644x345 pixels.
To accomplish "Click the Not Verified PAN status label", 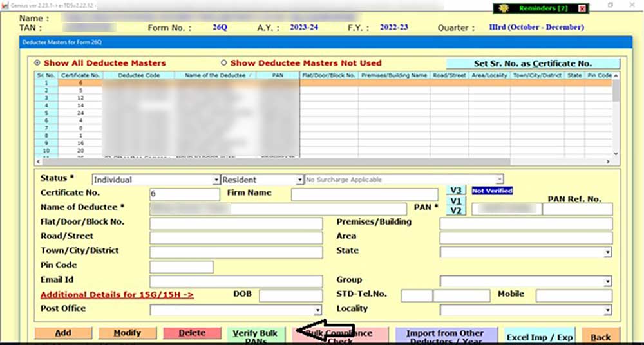I will 492,191.
